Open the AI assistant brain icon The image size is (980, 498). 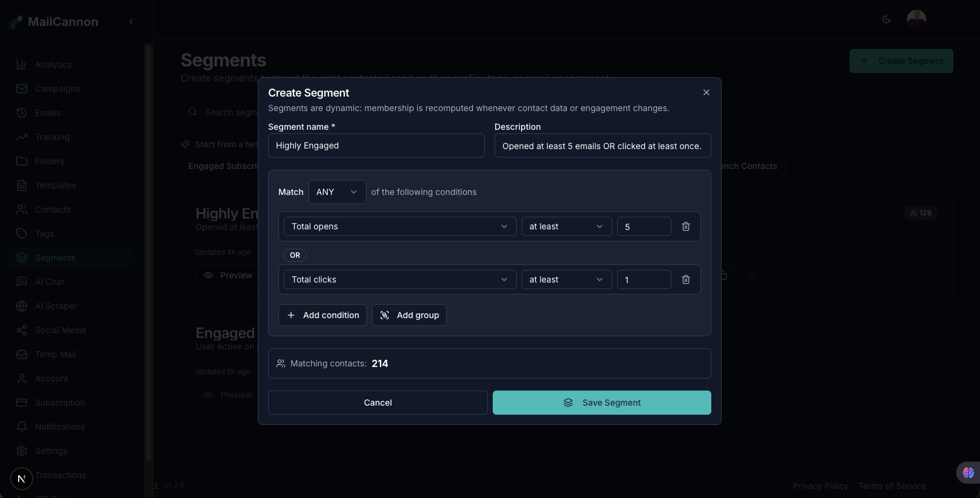tap(969, 473)
